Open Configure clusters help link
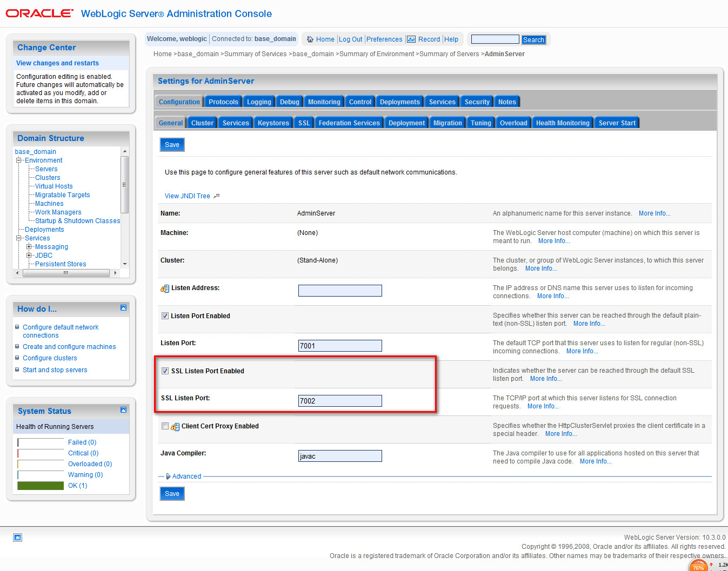Viewport: 728px width, 571px height. tap(50, 358)
